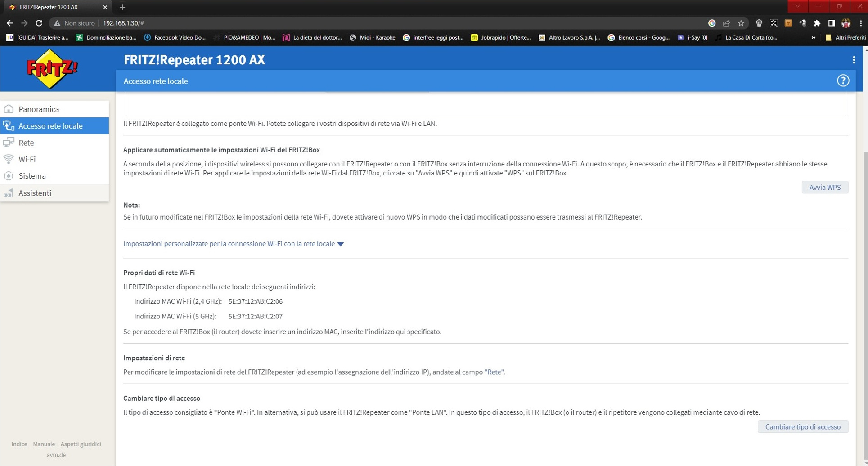Open Altro Lavoro S.p.A. bookmark
868x466 pixels.
pyautogui.click(x=569, y=38)
